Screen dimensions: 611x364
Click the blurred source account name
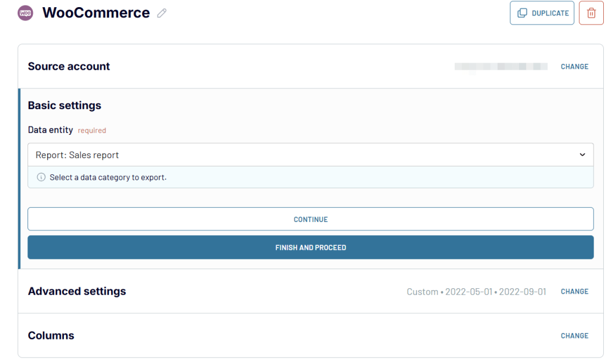coord(501,67)
